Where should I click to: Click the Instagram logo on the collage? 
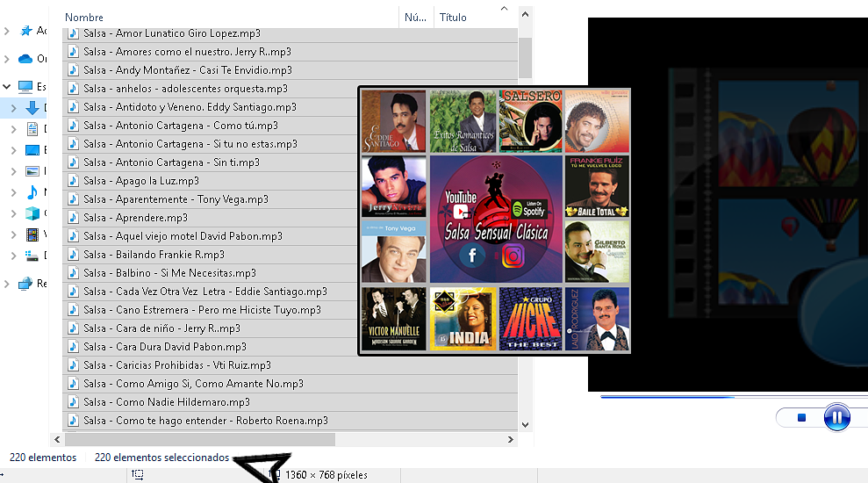click(513, 256)
